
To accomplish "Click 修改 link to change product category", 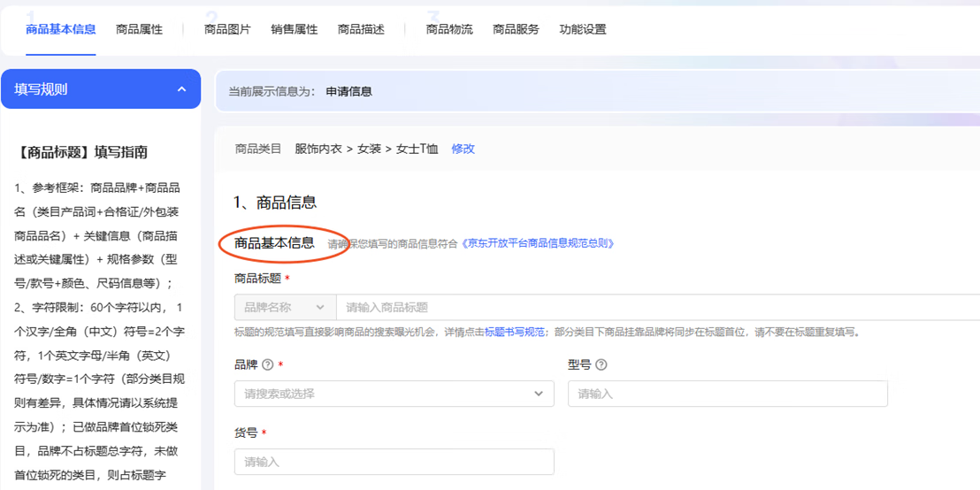I will pyautogui.click(x=463, y=149).
